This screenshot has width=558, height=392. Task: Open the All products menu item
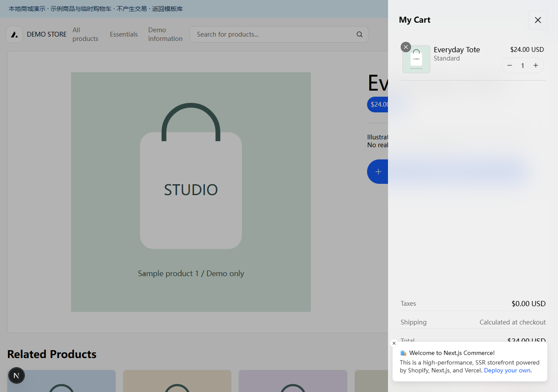85,34
